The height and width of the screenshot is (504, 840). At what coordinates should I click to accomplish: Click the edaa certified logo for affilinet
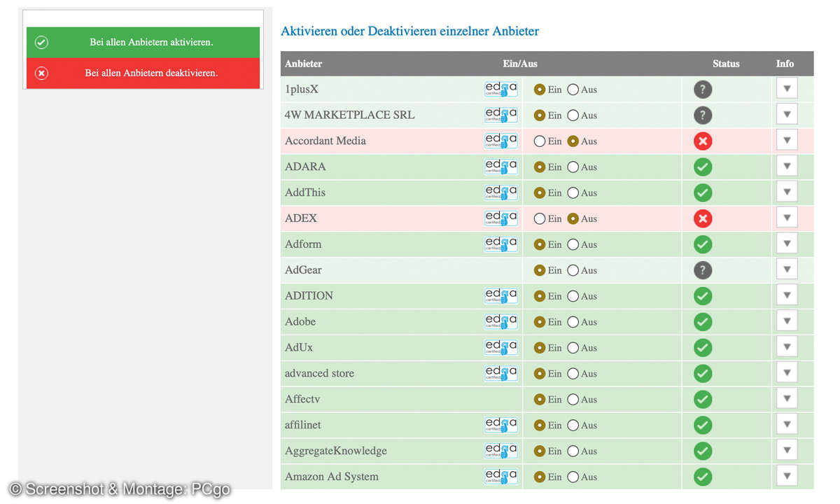(501, 425)
